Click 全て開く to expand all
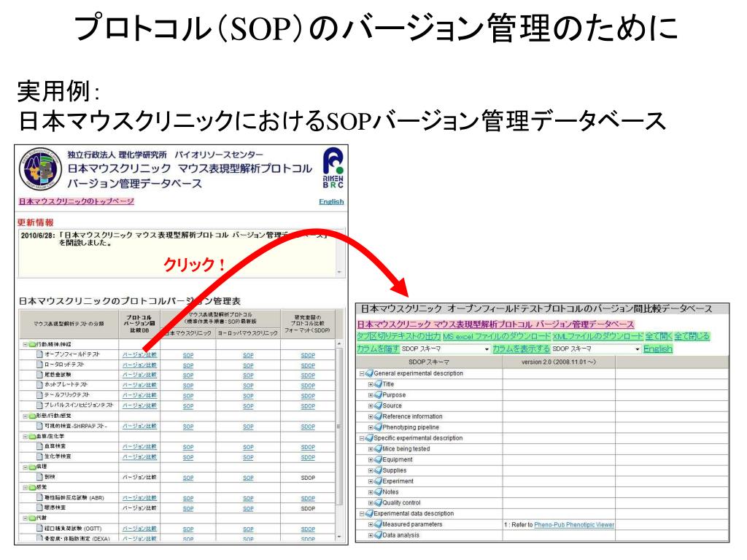The image size is (747, 560). (659, 336)
